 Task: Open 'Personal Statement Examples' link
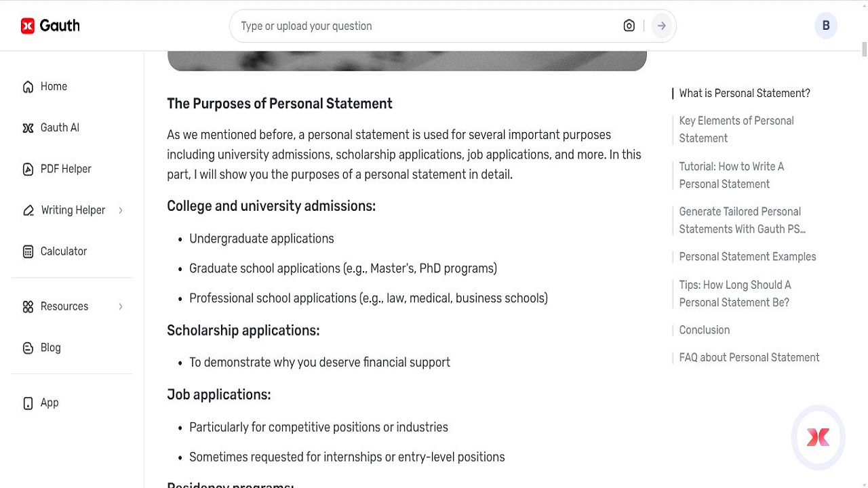point(747,256)
